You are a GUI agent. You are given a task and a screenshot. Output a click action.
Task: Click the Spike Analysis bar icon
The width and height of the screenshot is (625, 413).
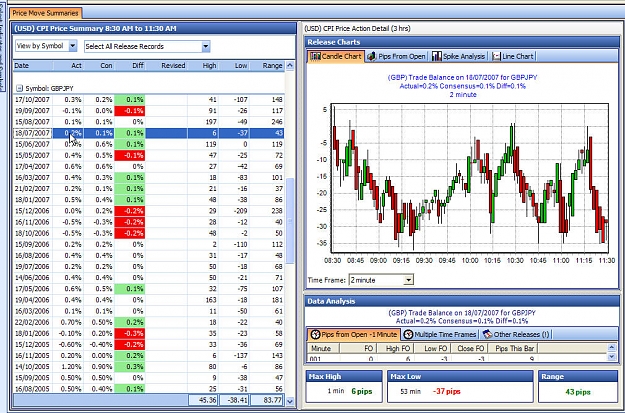[x=436, y=56]
